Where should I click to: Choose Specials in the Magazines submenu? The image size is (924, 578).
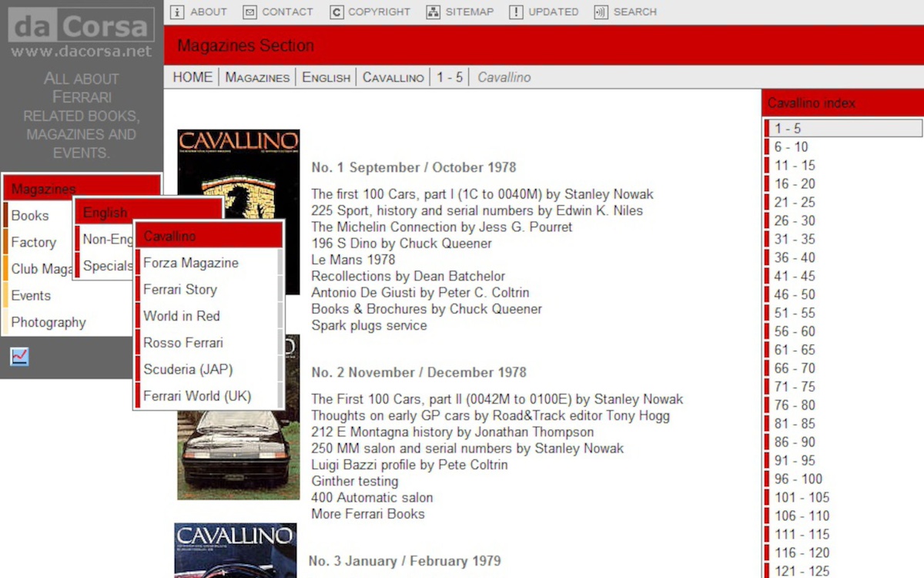click(x=105, y=266)
